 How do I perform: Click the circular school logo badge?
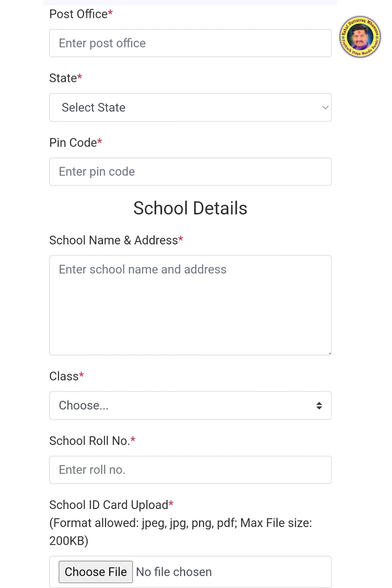[x=360, y=37]
